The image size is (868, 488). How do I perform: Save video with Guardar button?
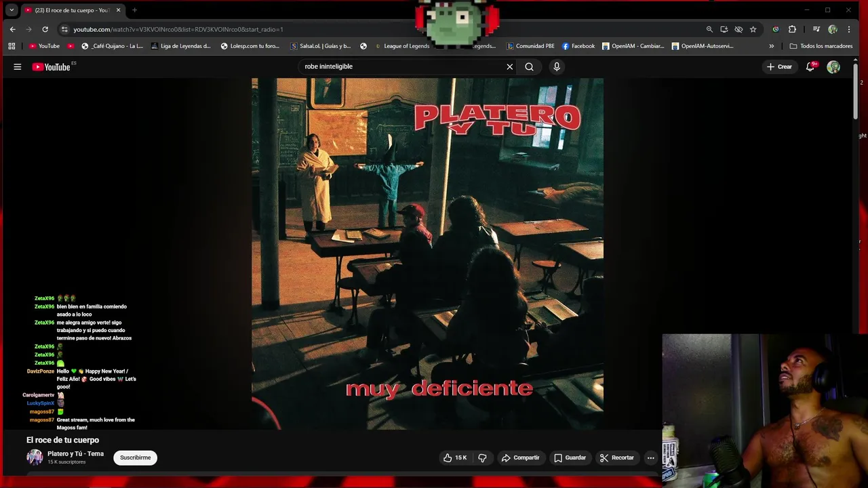[570, 457]
